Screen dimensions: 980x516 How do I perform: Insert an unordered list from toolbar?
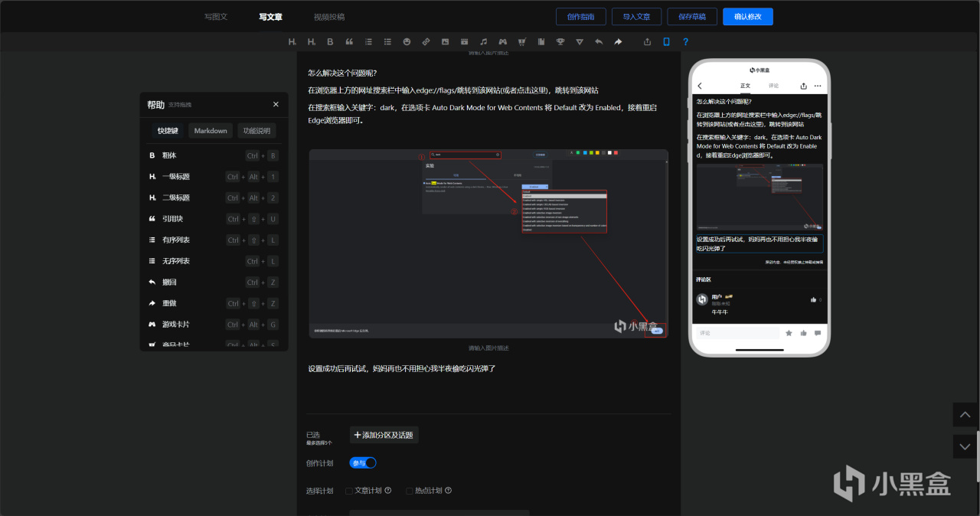click(388, 41)
